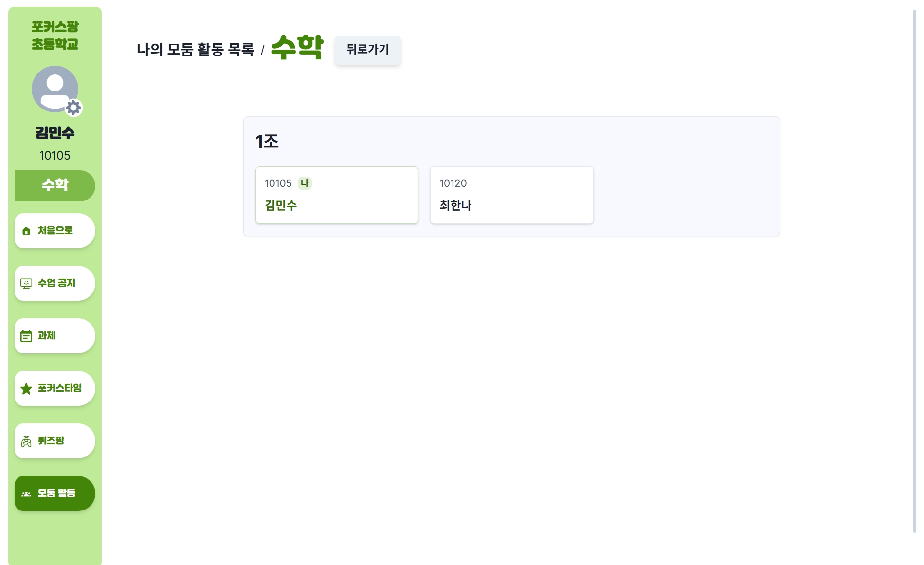
Task: Click 나의 모둠 활동 목록 breadcrumb
Action: click(195, 50)
